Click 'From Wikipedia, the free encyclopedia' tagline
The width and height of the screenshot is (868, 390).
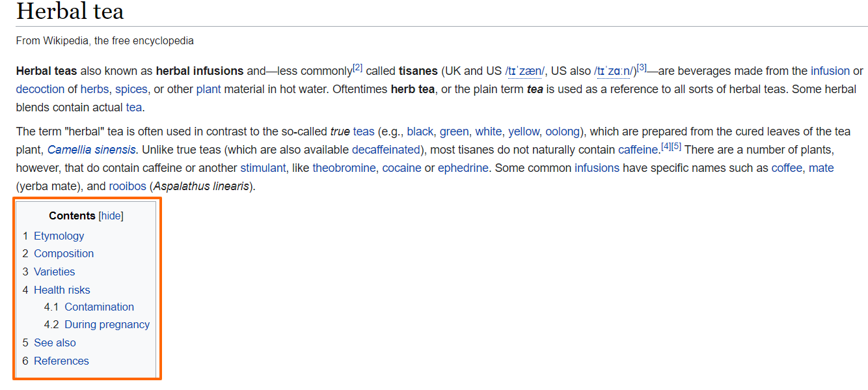(105, 40)
